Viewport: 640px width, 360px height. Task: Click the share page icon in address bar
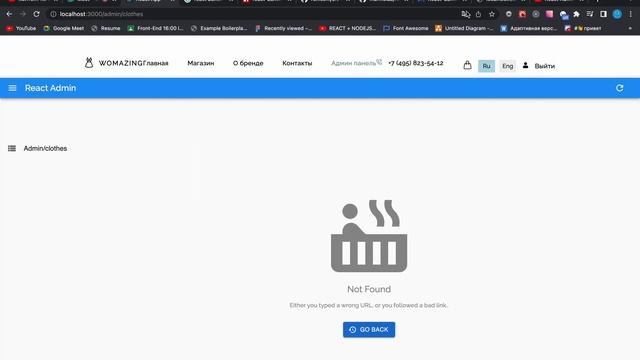pyautogui.click(x=478, y=14)
